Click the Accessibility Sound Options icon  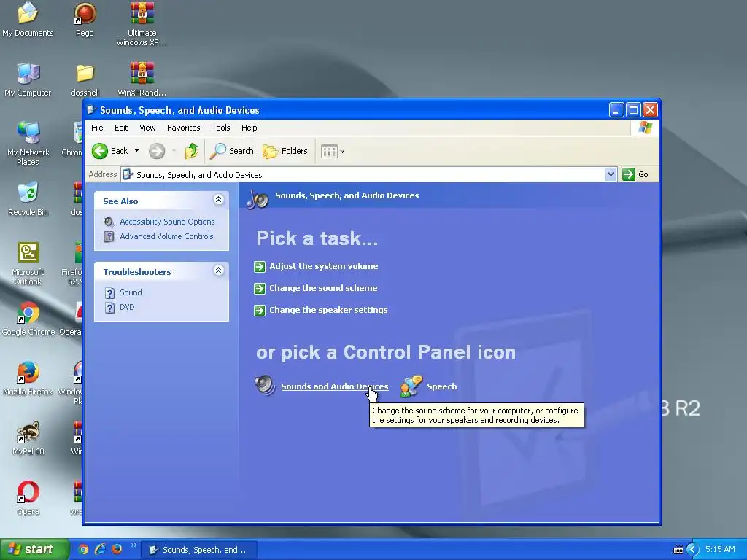tap(109, 222)
